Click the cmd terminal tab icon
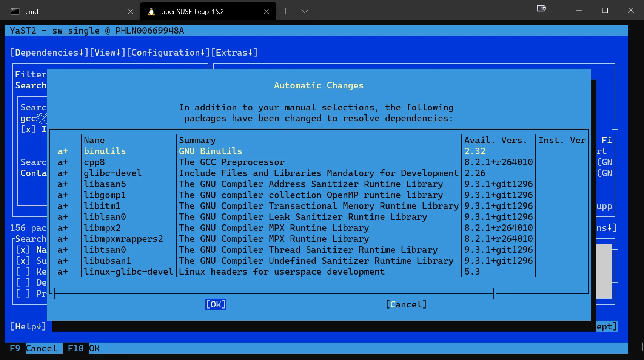This screenshot has width=644, height=360. (x=15, y=11)
